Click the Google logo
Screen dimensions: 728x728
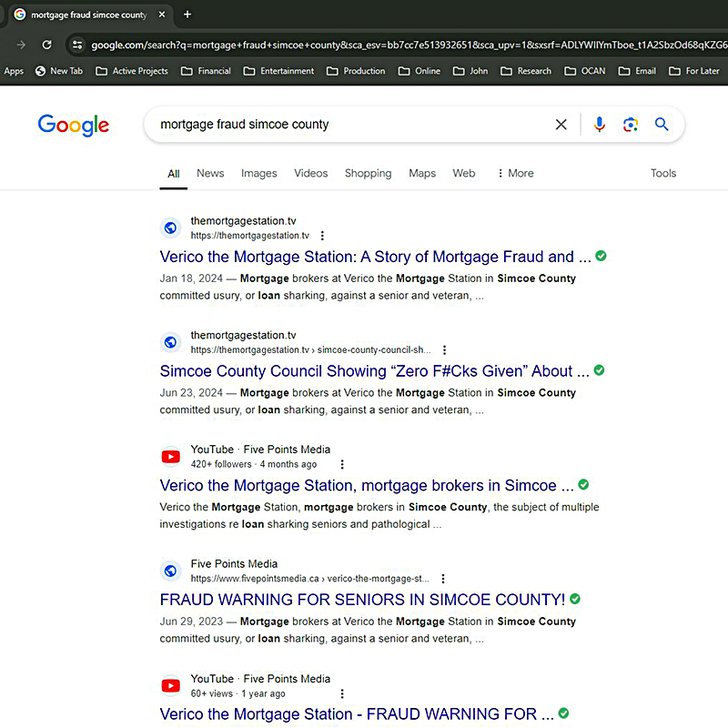[x=74, y=125]
